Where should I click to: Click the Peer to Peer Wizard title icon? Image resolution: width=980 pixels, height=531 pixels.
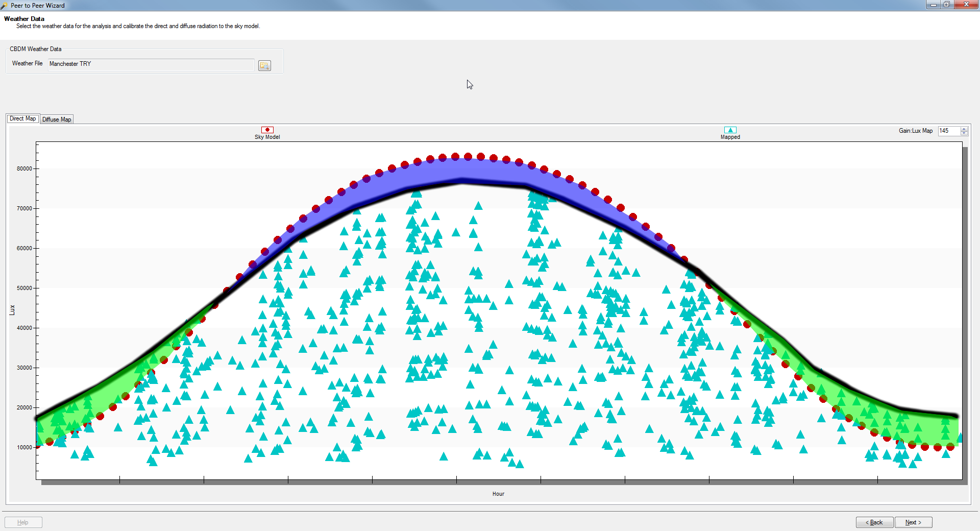tap(4, 6)
